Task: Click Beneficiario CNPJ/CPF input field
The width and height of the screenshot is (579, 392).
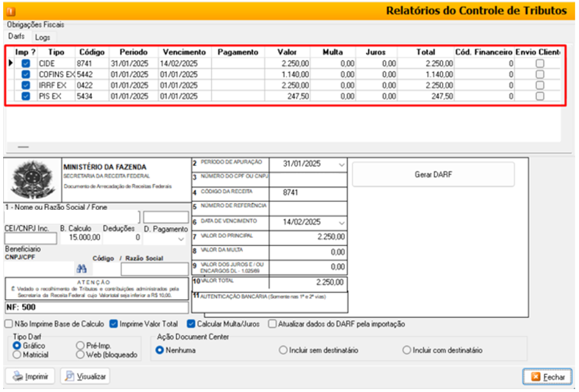Action: point(39,269)
